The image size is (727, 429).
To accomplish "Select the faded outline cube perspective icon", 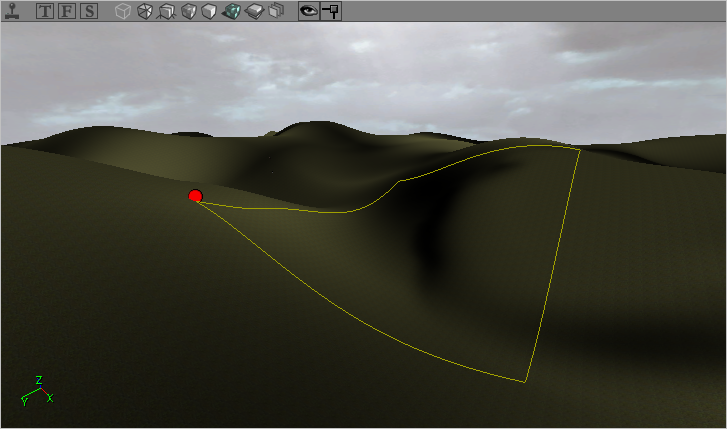I will click(x=122, y=12).
